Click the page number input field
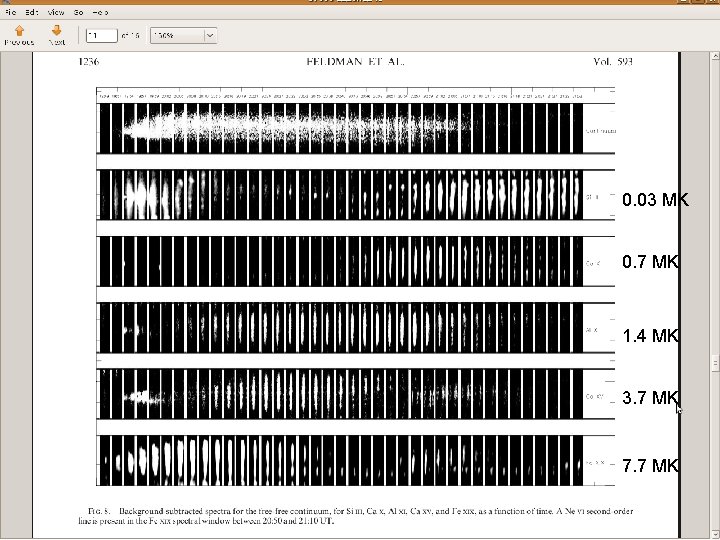 tap(101, 35)
